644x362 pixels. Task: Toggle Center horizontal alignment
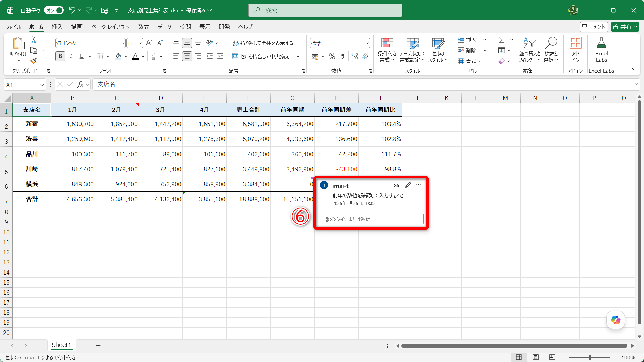tap(187, 56)
